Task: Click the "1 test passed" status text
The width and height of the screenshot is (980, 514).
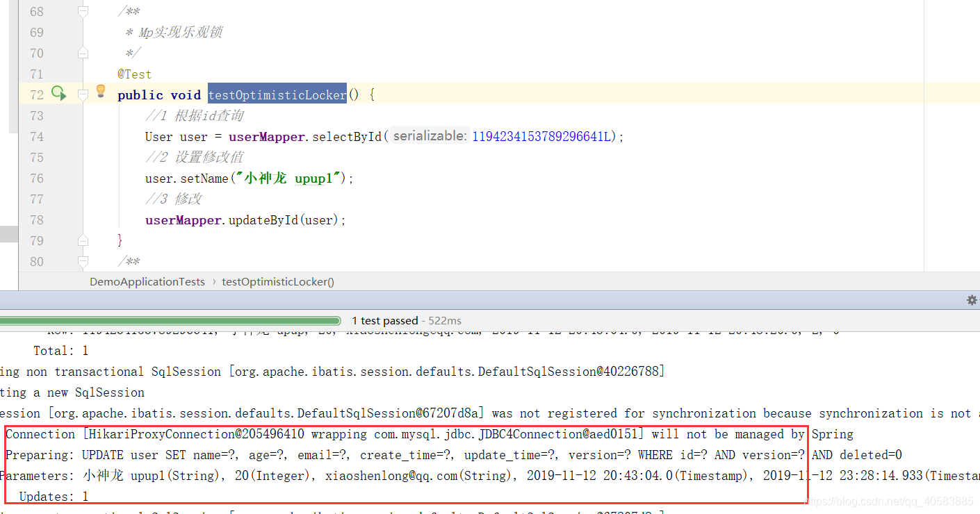Action: click(x=384, y=321)
